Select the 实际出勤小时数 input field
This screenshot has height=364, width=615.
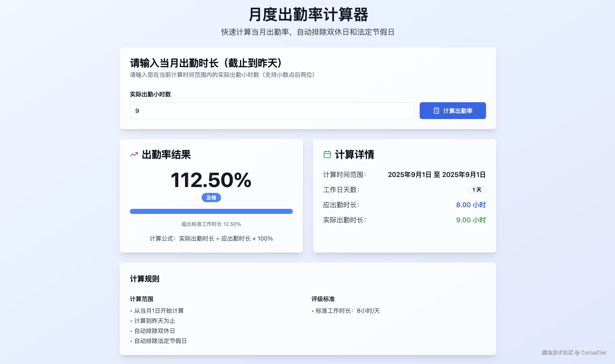[271, 111]
